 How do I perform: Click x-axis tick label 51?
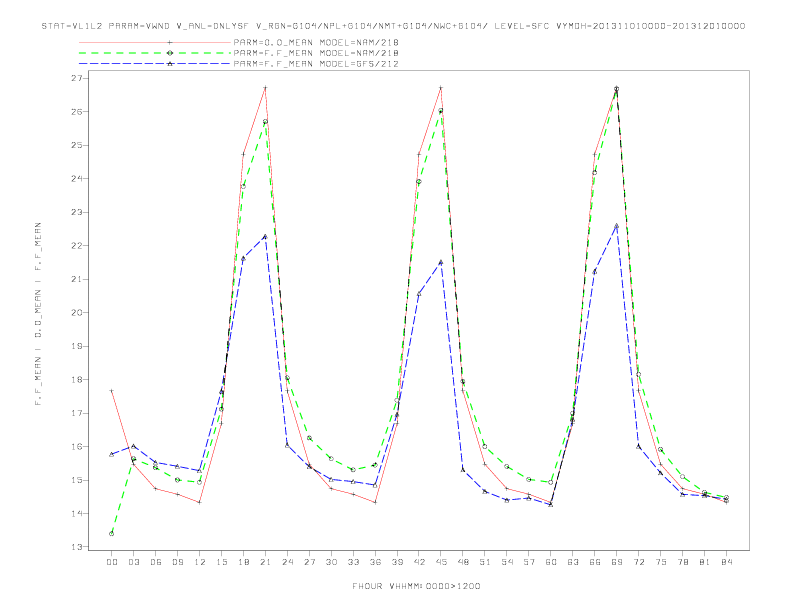485,562
